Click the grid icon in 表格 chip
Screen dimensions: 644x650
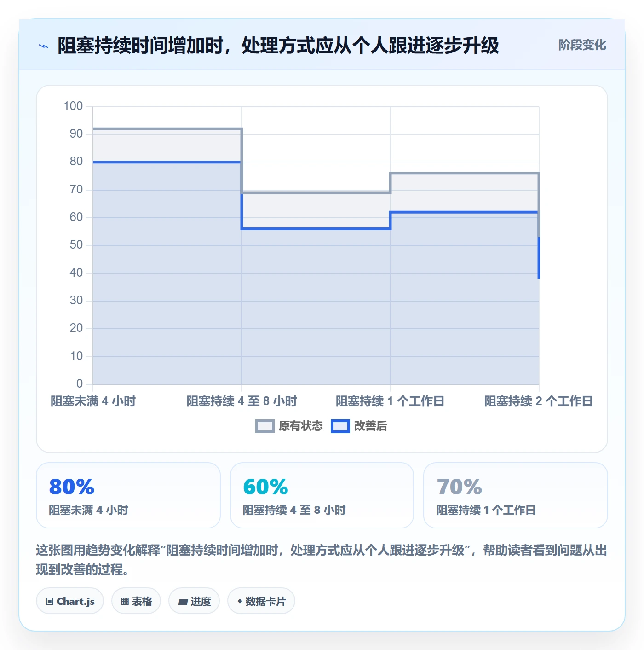coord(125,601)
